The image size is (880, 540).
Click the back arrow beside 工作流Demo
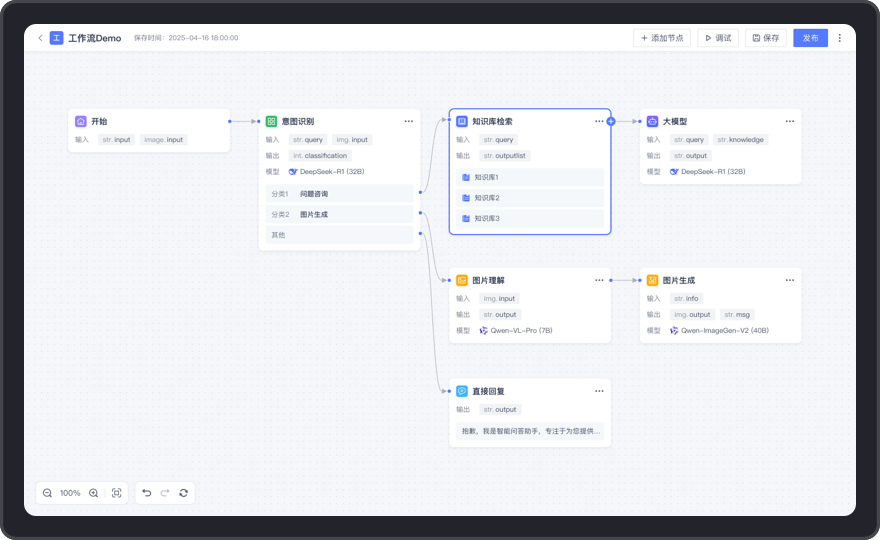click(x=40, y=38)
